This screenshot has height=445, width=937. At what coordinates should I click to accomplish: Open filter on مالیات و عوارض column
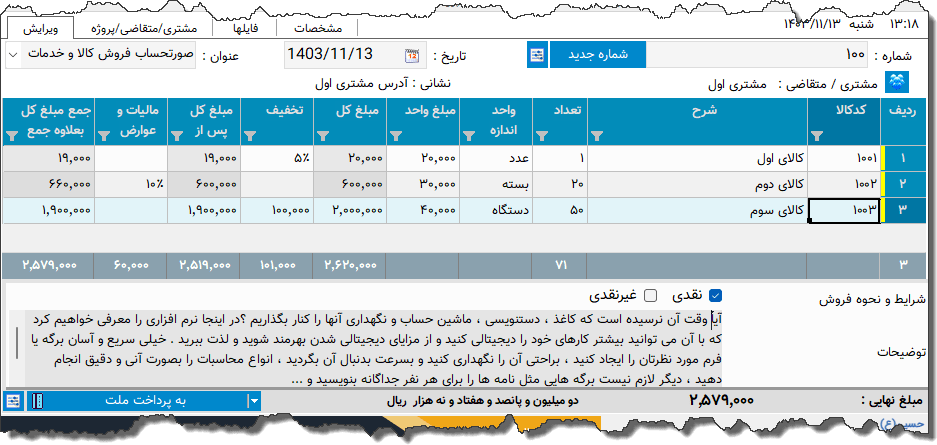point(104,137)
